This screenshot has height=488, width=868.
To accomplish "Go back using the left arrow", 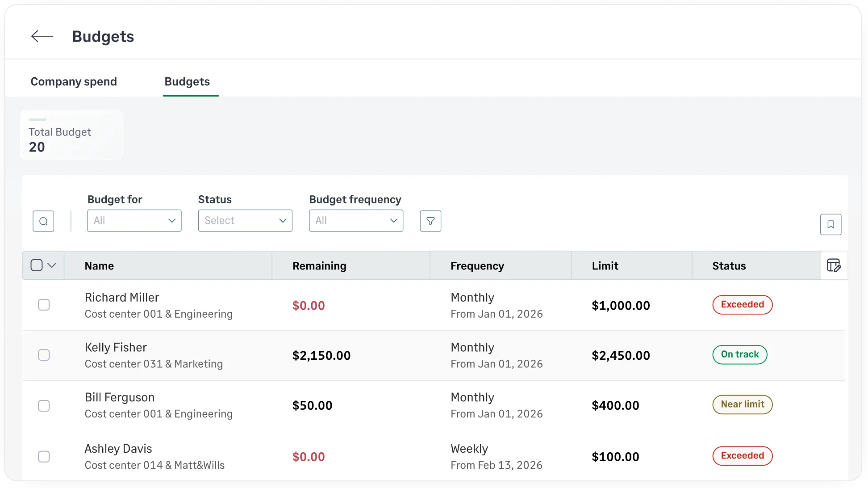I will coord(42,36).
